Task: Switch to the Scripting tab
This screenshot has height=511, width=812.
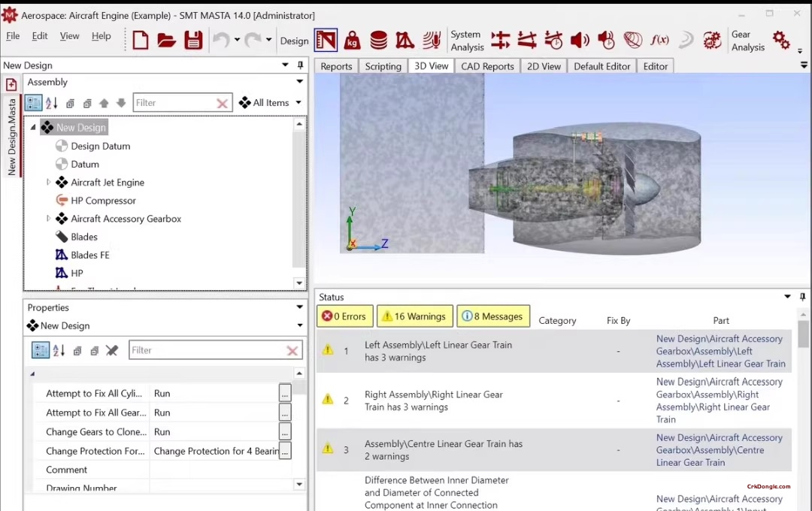Action: click(383, 66)
